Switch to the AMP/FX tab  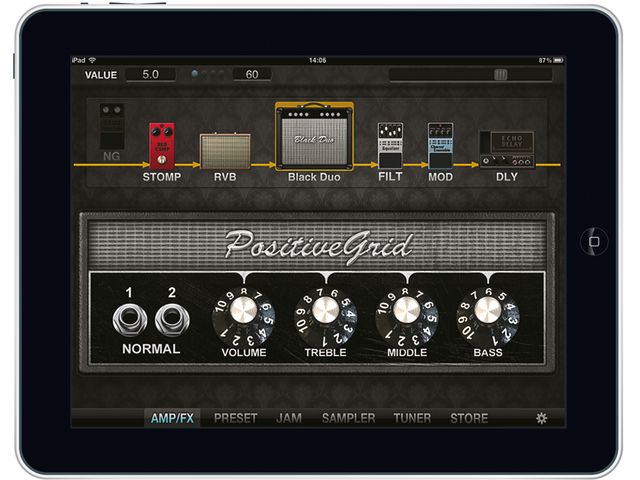click(x=172, y=418)
